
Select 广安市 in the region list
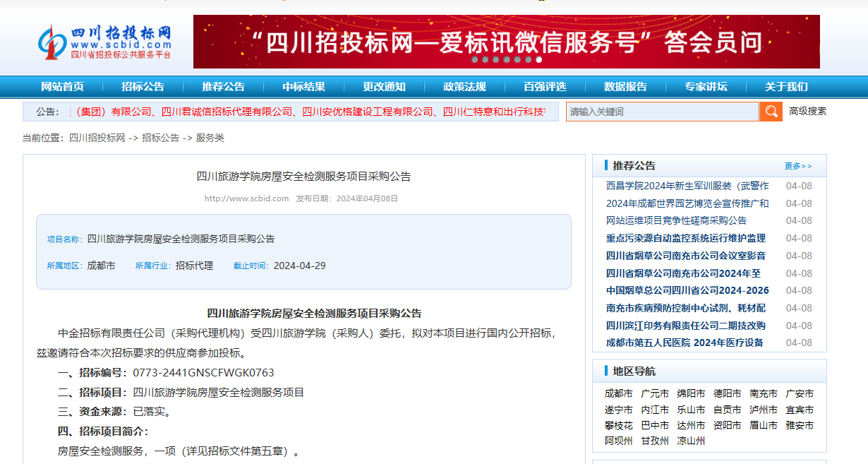click(x=800, y=393)
